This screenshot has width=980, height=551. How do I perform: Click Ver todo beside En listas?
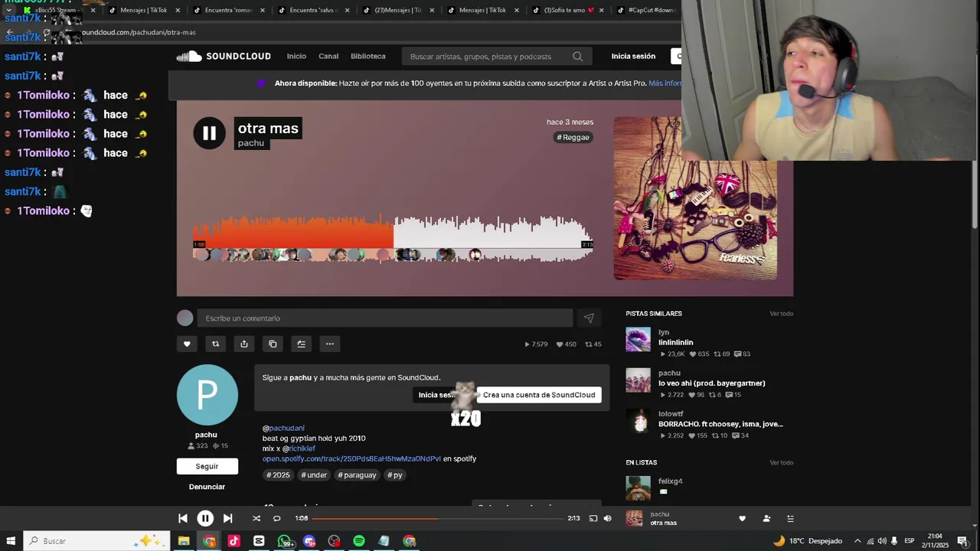coord(781,463)
